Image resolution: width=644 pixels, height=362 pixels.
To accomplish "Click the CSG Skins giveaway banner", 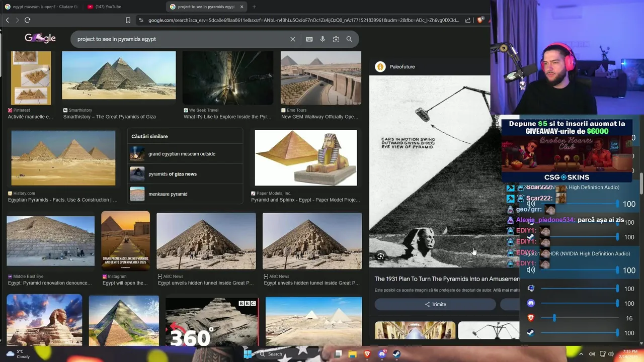I will click(x=567, y=150).
